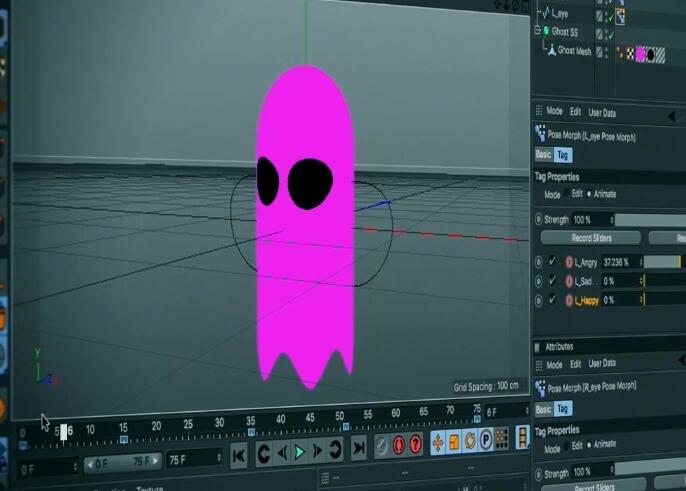Jump to the start of the animation
Screen dimensions: 686x491
coord(238,456)
